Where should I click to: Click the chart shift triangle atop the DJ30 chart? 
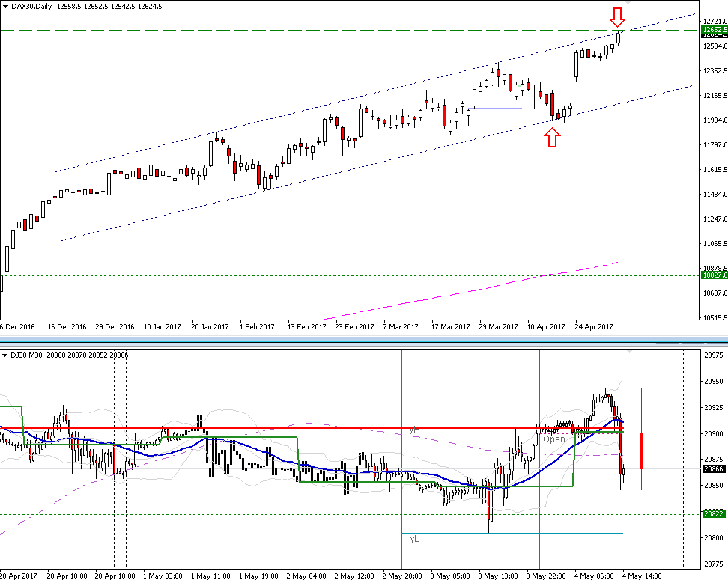[x=629, y=350]
